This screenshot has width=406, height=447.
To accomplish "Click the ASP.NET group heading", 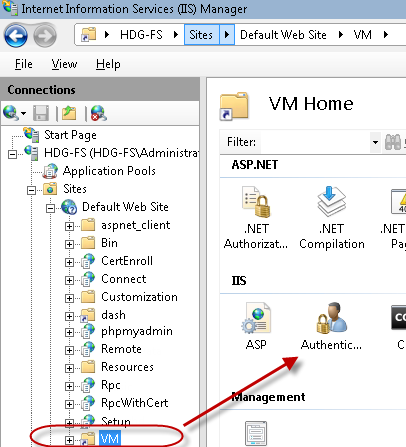I will [255, 165].
